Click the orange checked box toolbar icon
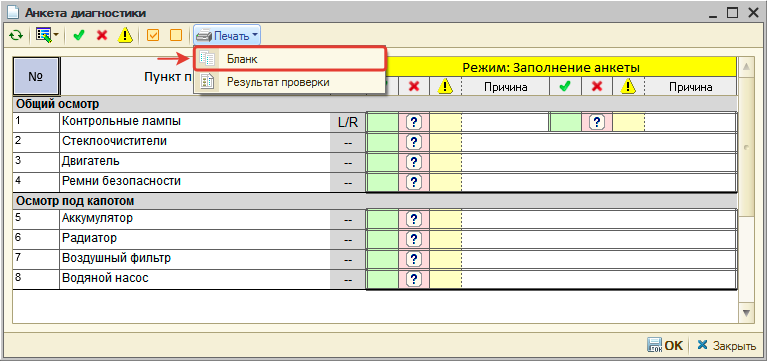This screenshot has width=767, height=361. coord(153,36)
